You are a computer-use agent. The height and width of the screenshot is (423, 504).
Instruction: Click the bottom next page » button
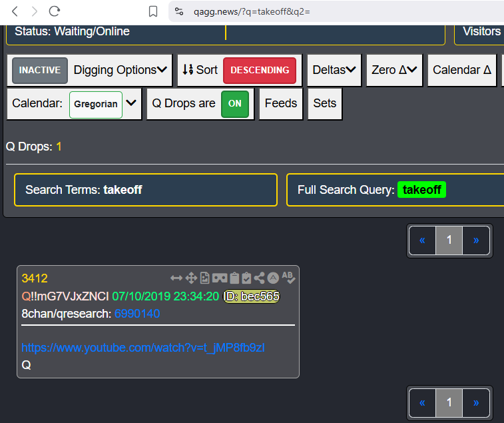tap(476, 403)
